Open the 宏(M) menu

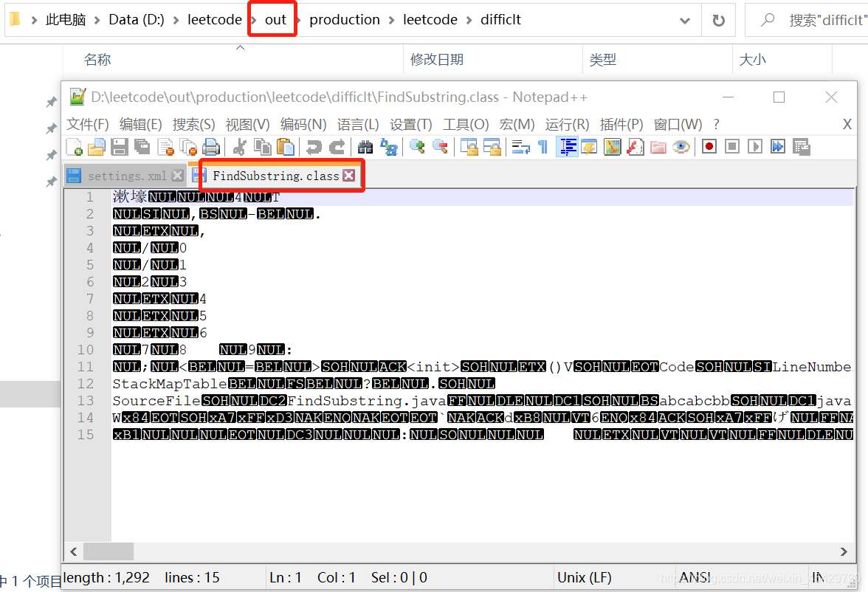517,124
